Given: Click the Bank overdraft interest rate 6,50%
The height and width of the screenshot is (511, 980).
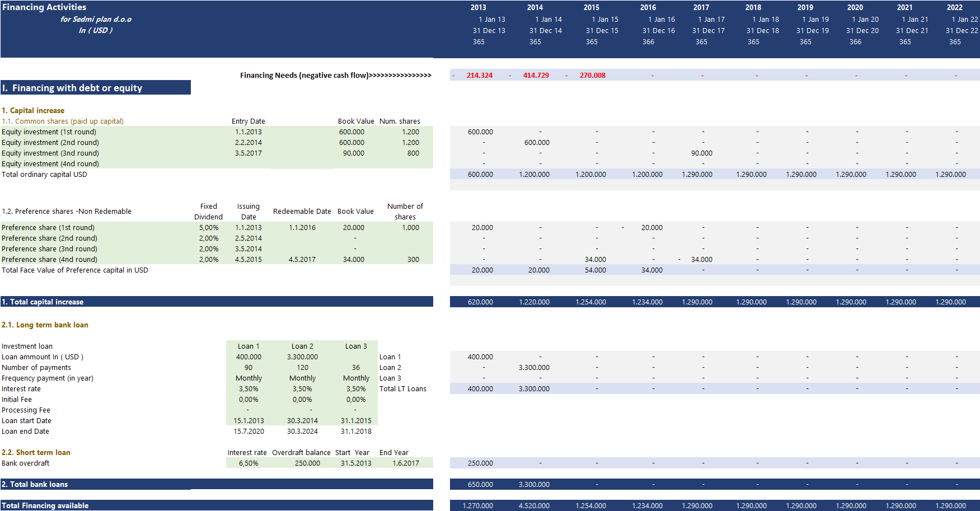Looking at the screenshot, I should click(248, 463).
